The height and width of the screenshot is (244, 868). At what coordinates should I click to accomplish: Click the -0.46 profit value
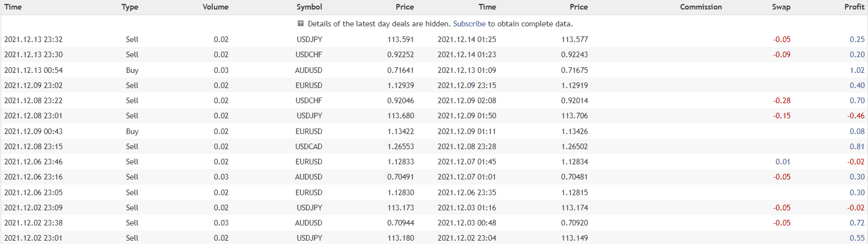[x=855, y=116]
